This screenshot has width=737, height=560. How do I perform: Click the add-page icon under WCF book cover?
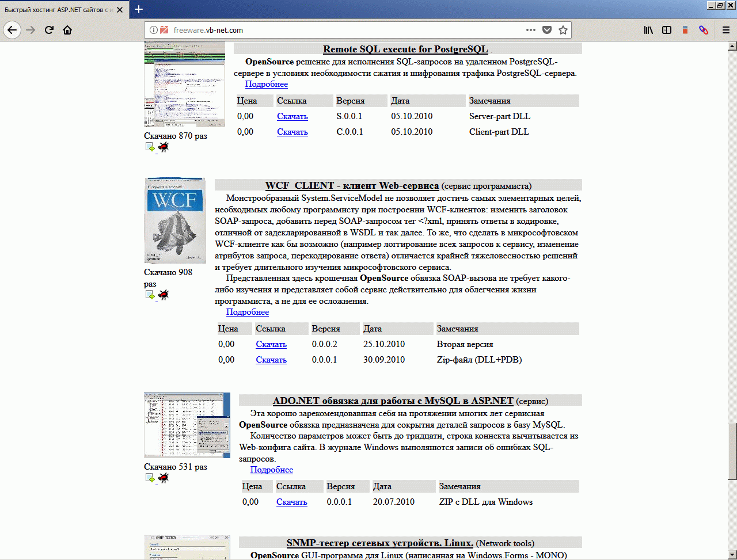pyautogui.click(x=150, y=295)
